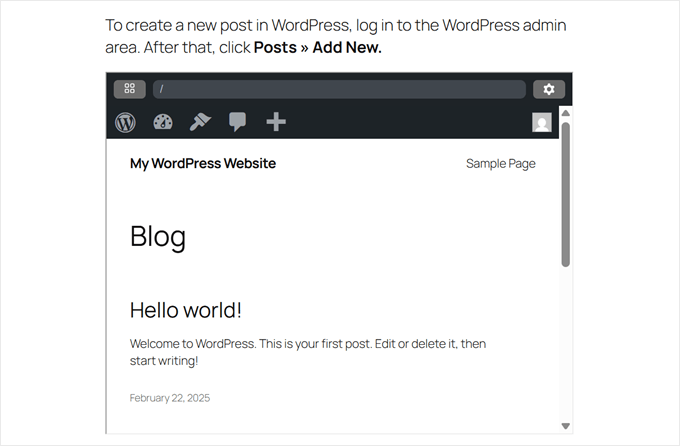
Task: Click the WordPress logo in admin bar
Action: 125,122
